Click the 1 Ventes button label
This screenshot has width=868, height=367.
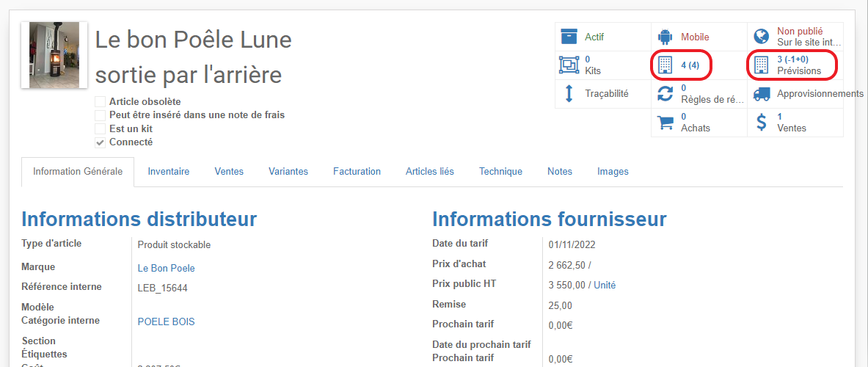click(792, 123)
